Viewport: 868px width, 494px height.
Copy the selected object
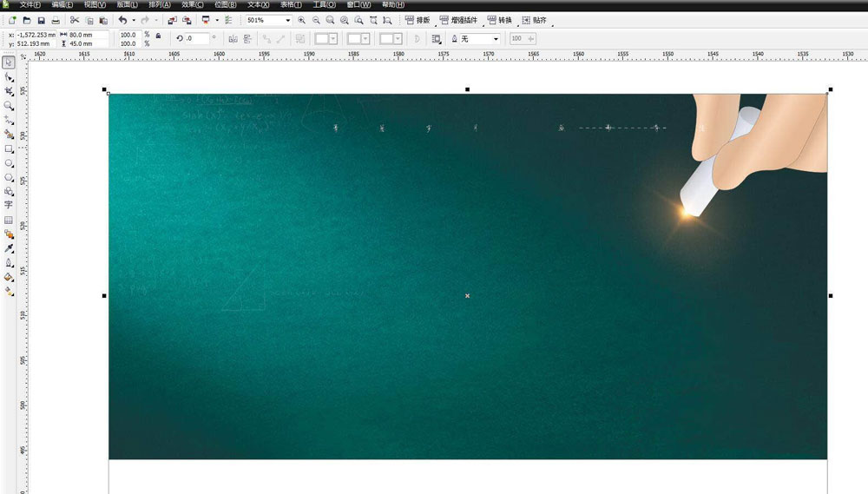click(x=89, y=21)
